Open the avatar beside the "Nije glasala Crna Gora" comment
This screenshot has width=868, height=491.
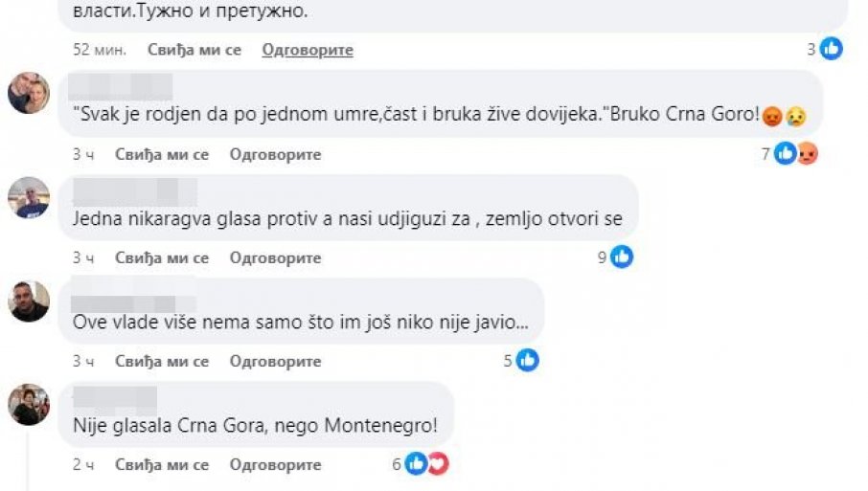click(29, 404)
